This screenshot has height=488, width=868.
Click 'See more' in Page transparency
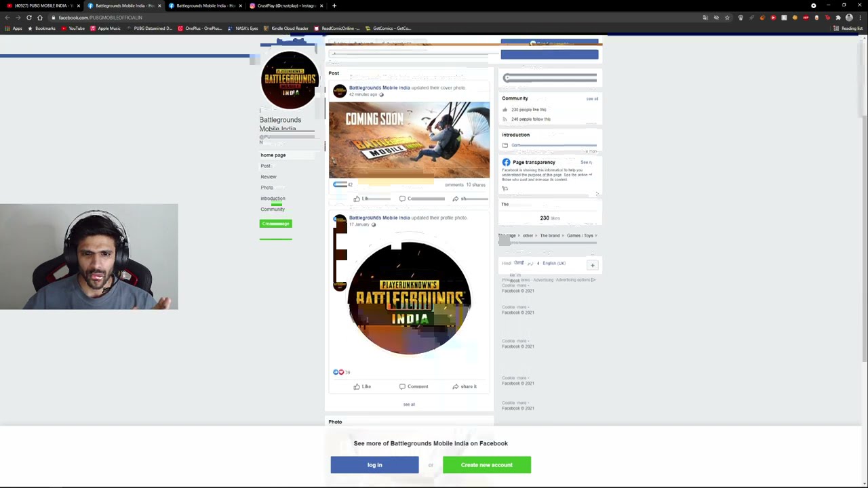click(x=587, y=163)
